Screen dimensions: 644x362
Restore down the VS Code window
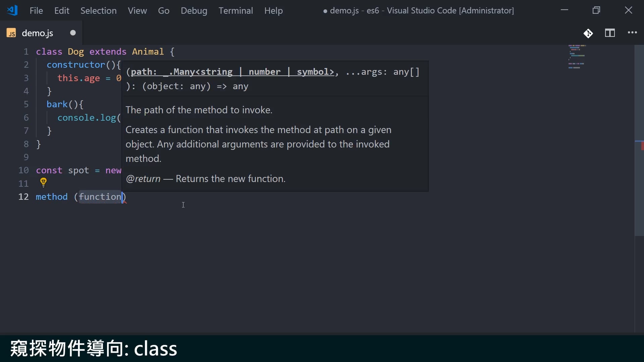596,10
